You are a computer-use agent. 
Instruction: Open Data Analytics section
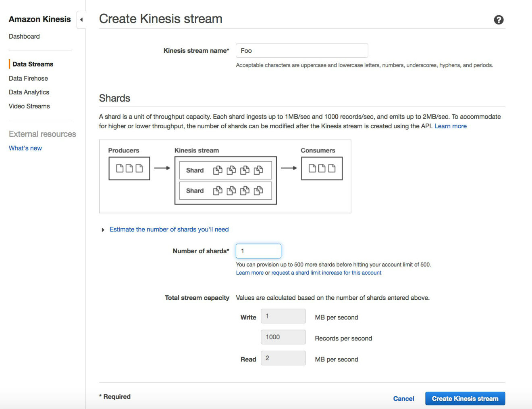(x=29, y=92)
